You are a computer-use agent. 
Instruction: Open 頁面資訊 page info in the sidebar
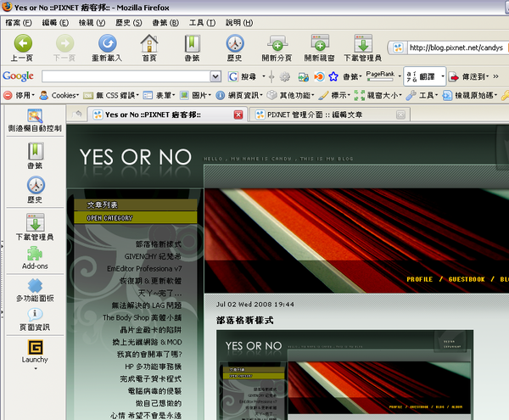(x=35, y=319)
